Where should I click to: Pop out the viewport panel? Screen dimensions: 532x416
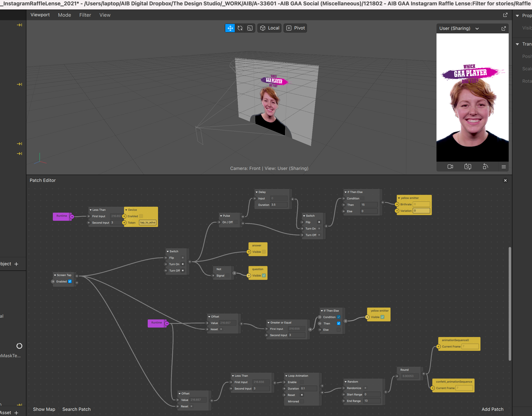click(505, 15)
